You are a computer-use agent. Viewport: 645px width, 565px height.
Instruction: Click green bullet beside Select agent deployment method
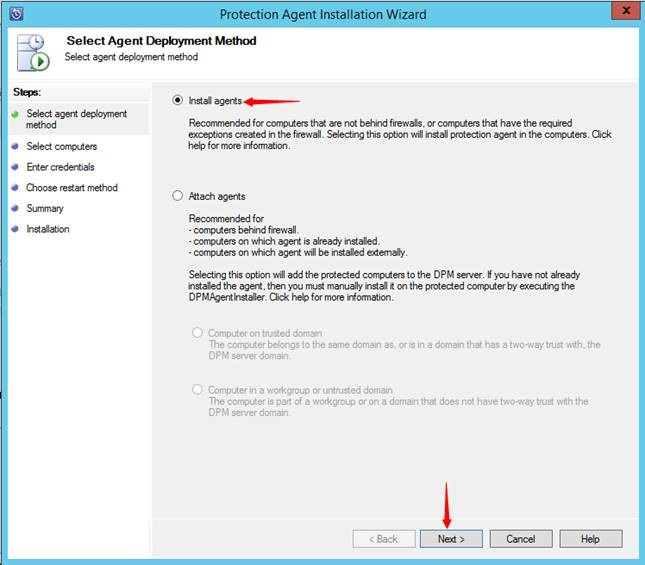click(15, 114)
